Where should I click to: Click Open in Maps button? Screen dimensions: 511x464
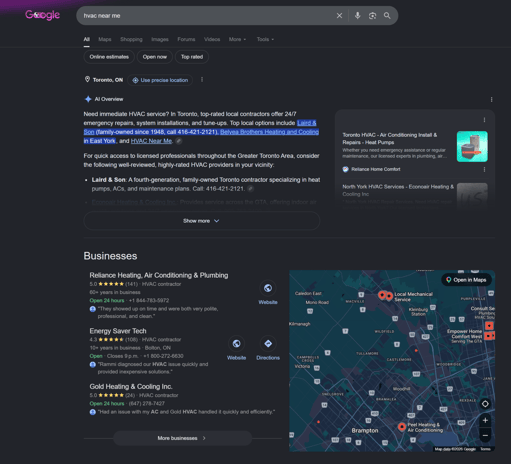click(466, 280)
